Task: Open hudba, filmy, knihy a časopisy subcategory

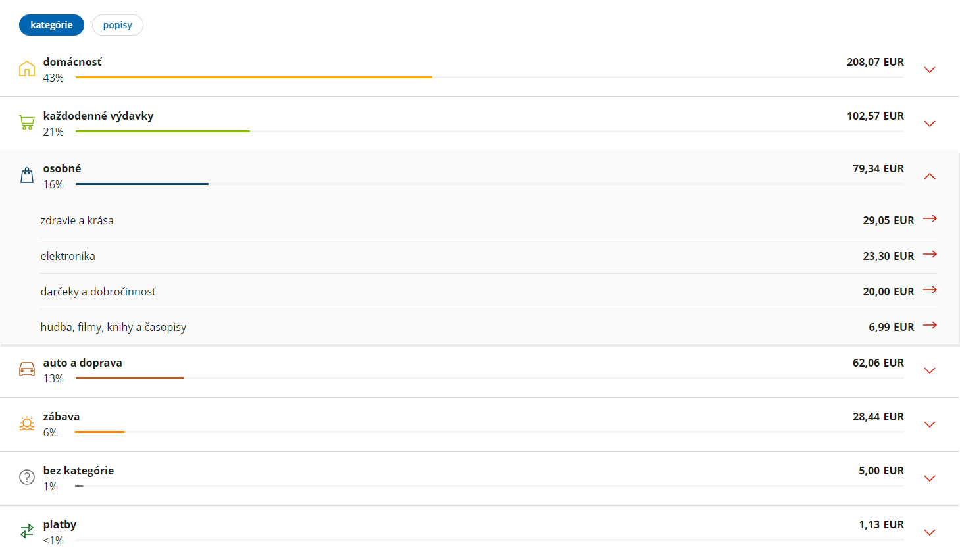Action: [489, 327]
